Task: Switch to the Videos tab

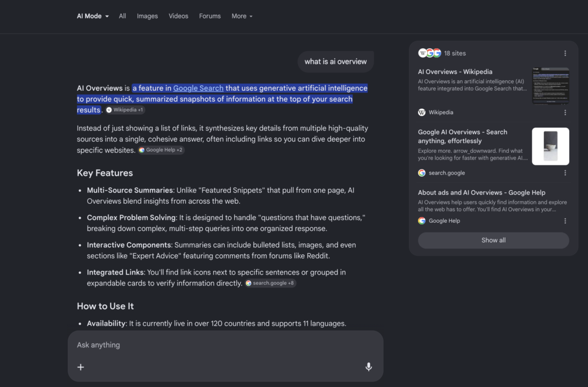Action: coord(179,16)
